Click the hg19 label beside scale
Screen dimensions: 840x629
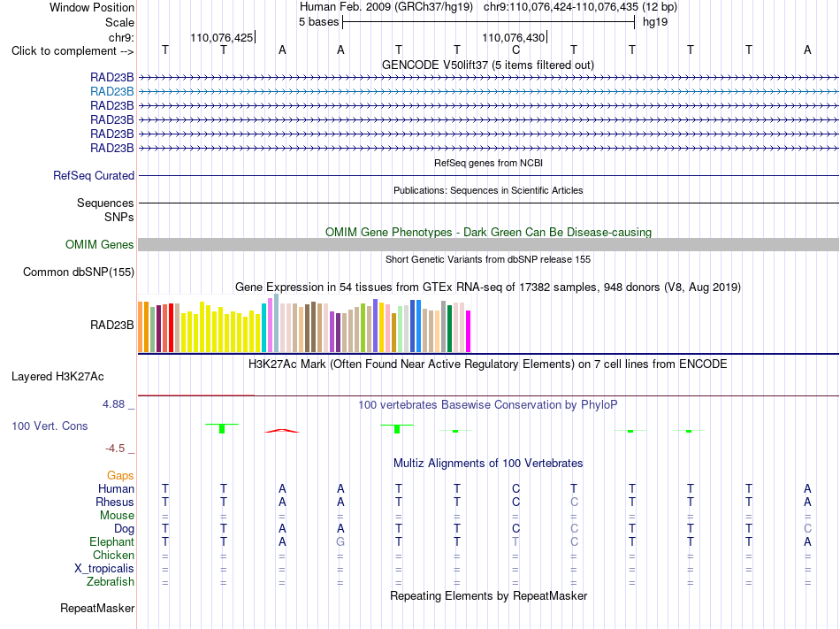655,22
